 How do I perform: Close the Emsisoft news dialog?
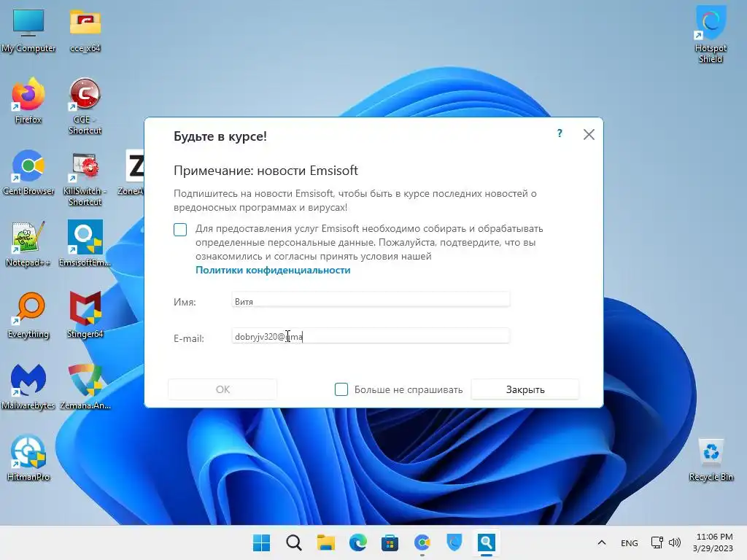tap(589, 134)
